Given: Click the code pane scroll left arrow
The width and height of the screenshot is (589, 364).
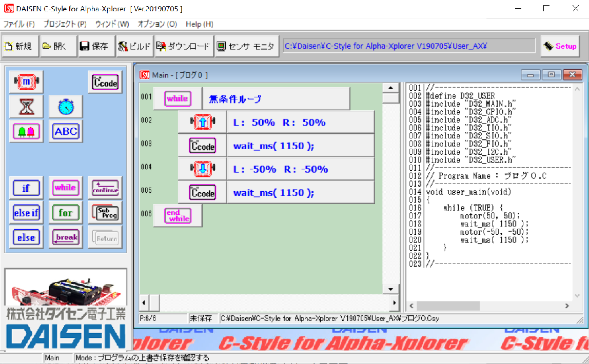Looking at the screenshot, I should [411, 306].
